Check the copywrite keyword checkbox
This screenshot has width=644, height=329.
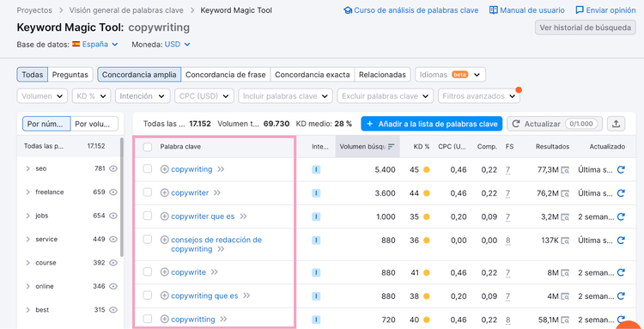[148, 271]
